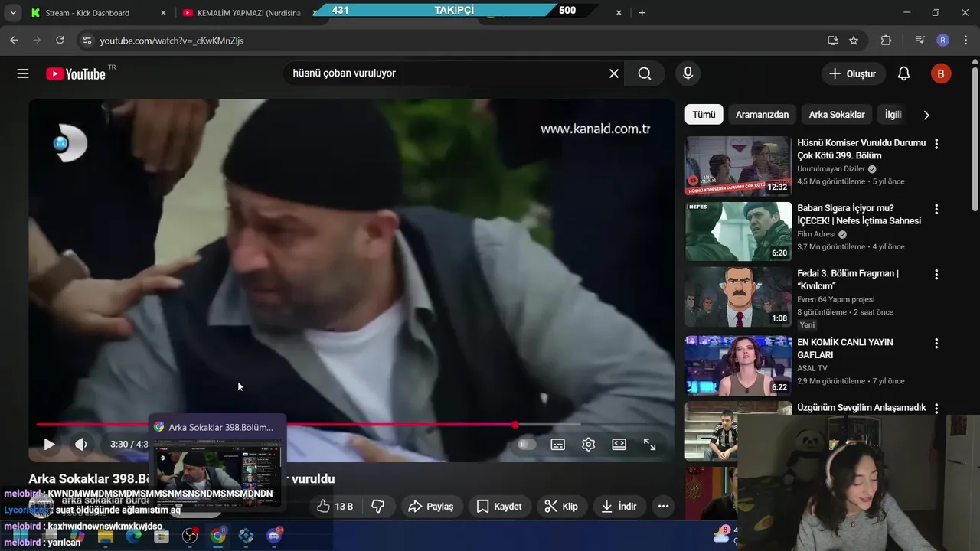
Task: Open the Fedai 3. Bölüm Fragman title link
Action: [848, 279]
